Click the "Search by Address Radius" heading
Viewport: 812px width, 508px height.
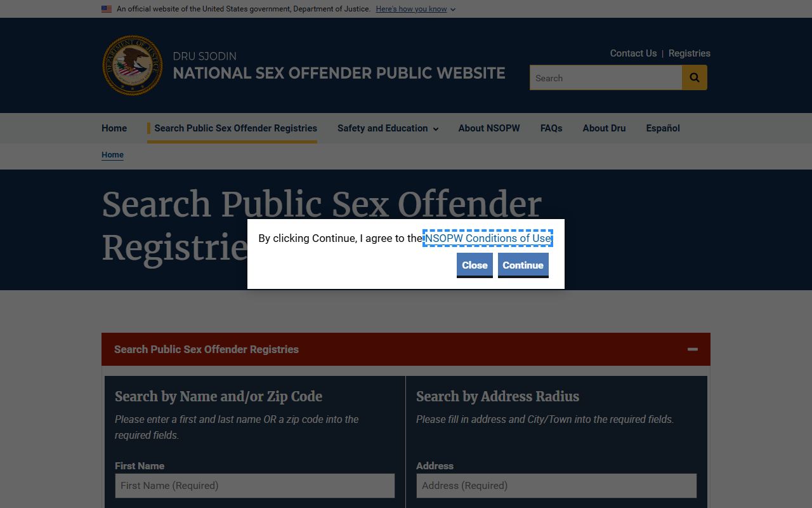pos(497,396)
